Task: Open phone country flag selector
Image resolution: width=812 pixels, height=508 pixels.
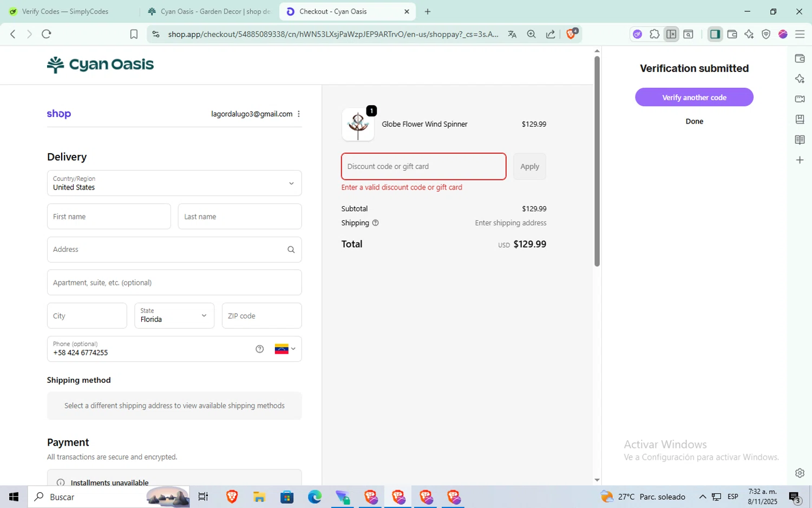Action: click(285, 349)
